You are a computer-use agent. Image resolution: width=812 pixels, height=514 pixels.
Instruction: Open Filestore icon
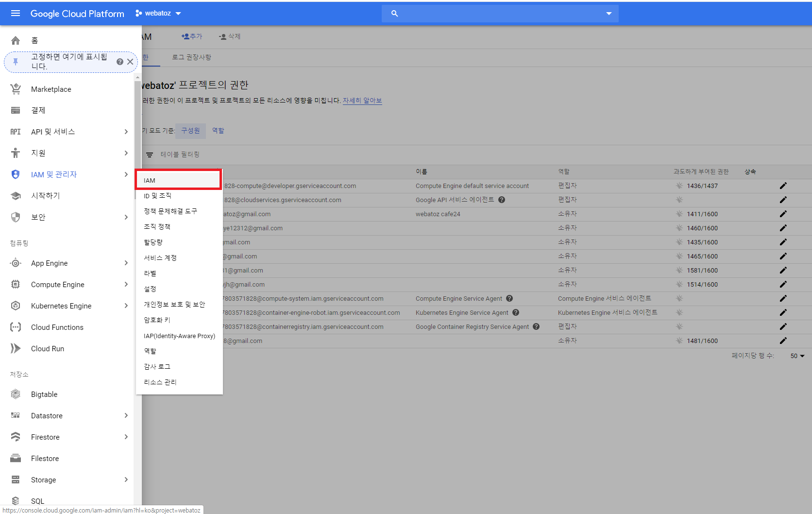pos(16,458)
